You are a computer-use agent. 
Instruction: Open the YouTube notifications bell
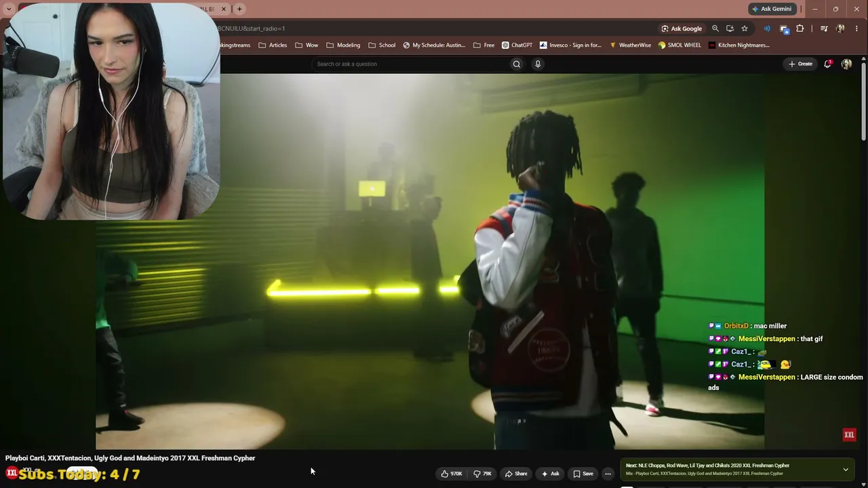(827, 64)
